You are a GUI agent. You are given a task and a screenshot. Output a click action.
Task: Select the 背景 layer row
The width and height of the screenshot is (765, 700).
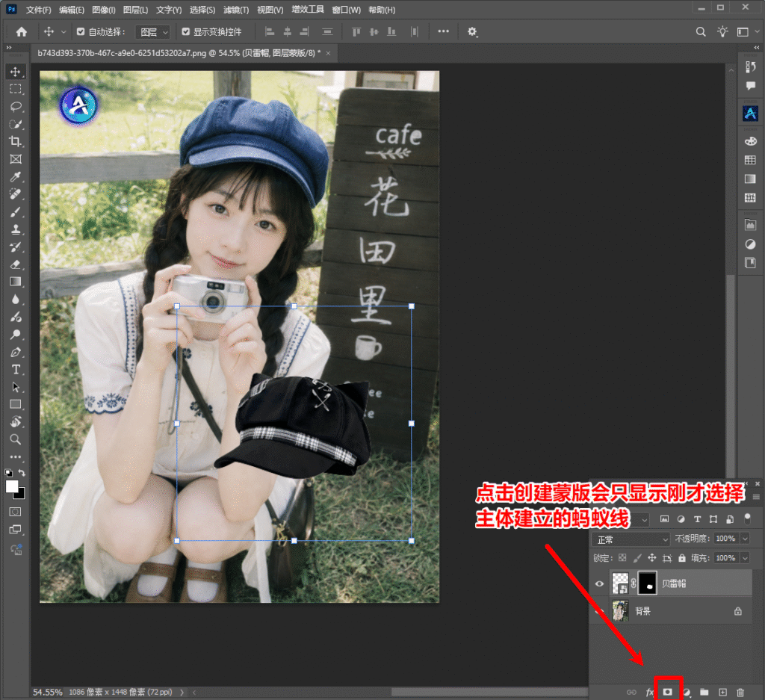tap(671, 611)
